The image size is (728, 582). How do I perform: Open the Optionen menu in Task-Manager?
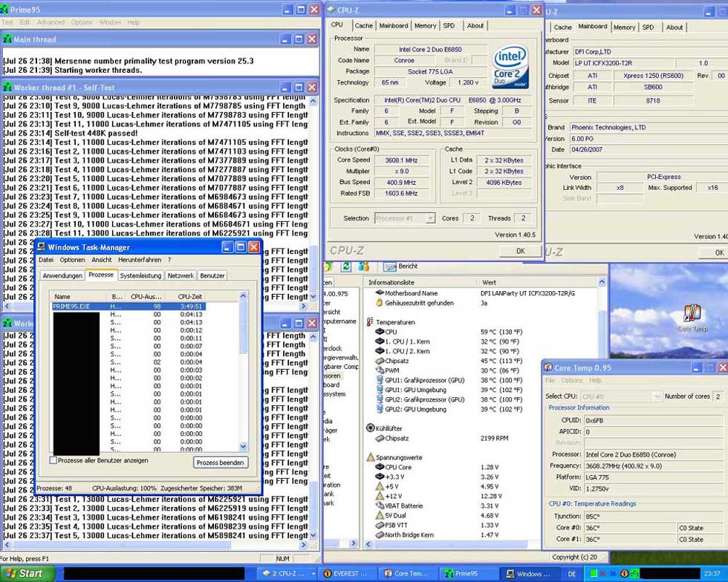73,260
